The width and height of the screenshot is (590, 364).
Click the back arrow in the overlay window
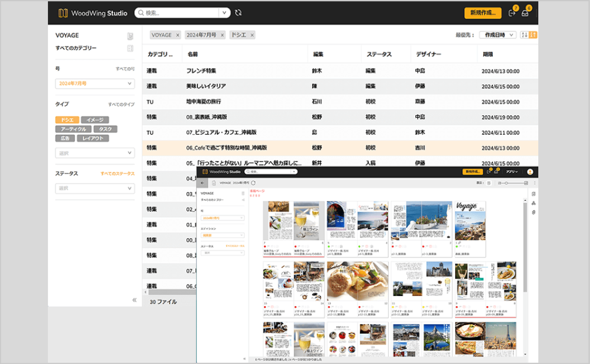click(203, 183)
